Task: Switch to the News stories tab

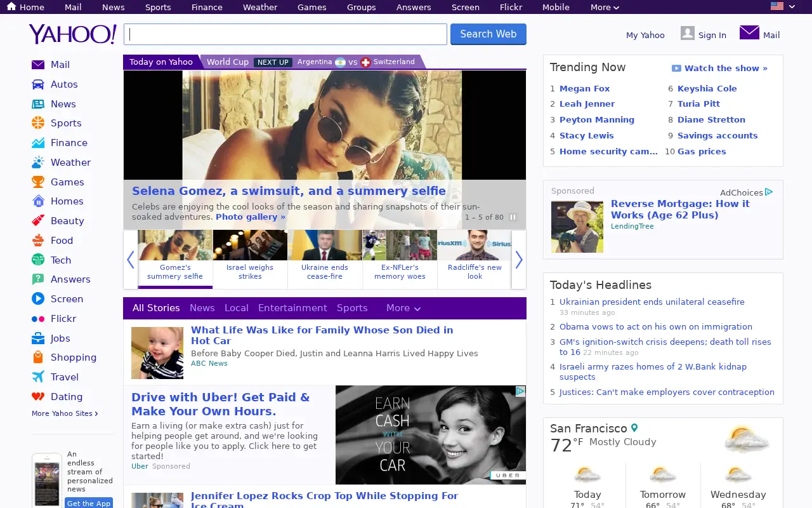Action: 202,308
